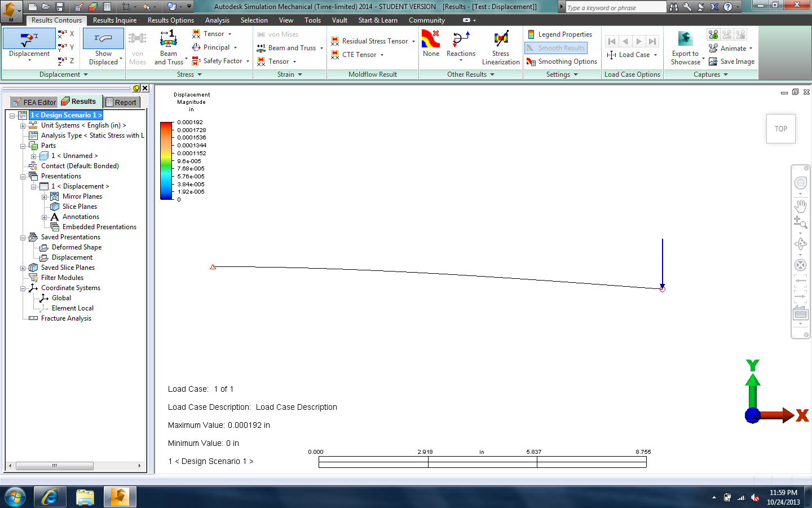812x508 pixels.
Task: Open Load Case dropdown
Action: [x=632, y=55]
